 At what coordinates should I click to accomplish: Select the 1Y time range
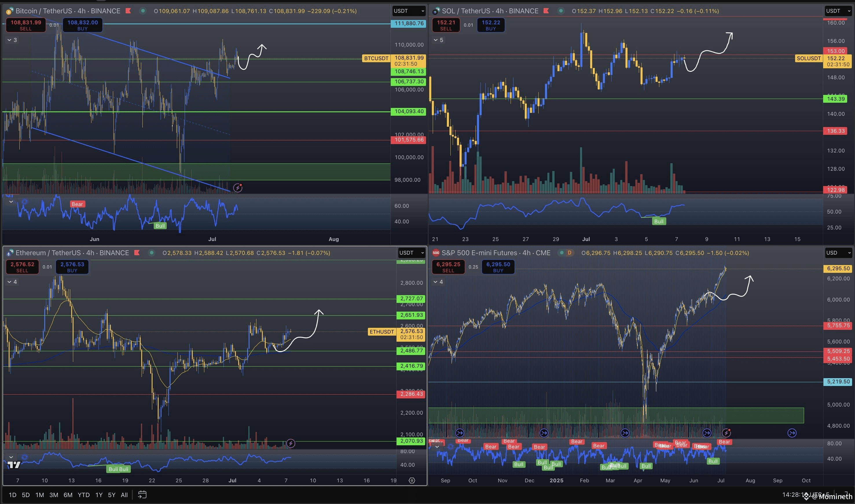pyautogui.click(x=99, y=495)
